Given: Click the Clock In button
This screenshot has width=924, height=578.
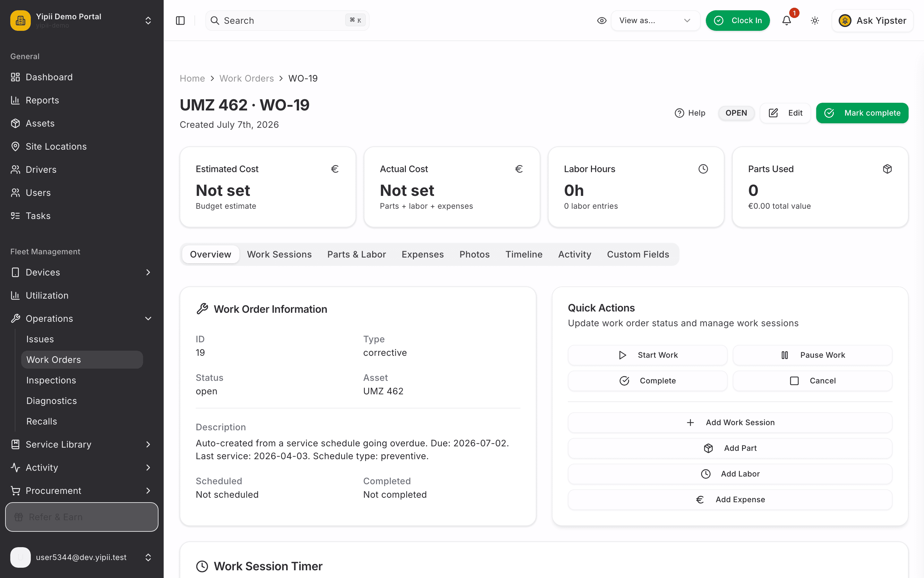Looking at the screenshot, I should pos(738,21).
